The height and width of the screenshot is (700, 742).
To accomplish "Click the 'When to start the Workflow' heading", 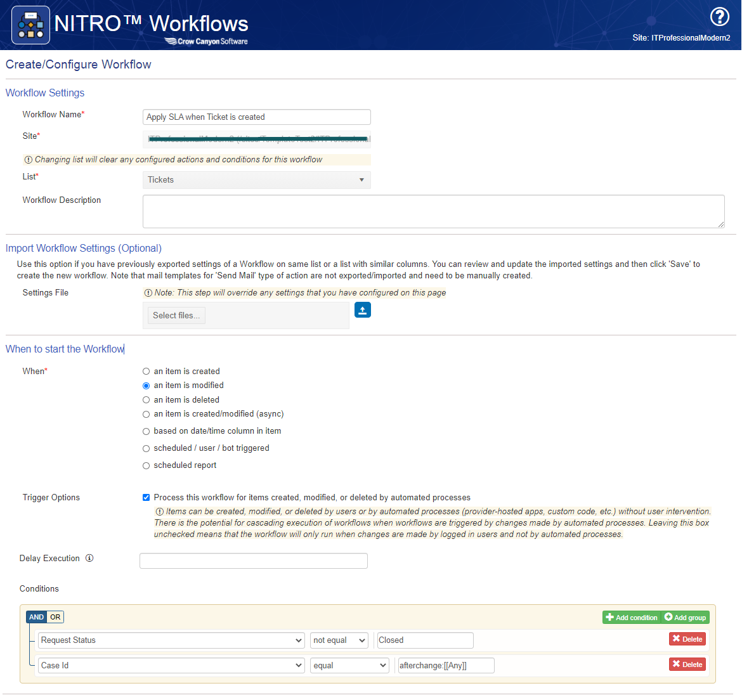I will [x=65, y=349].
